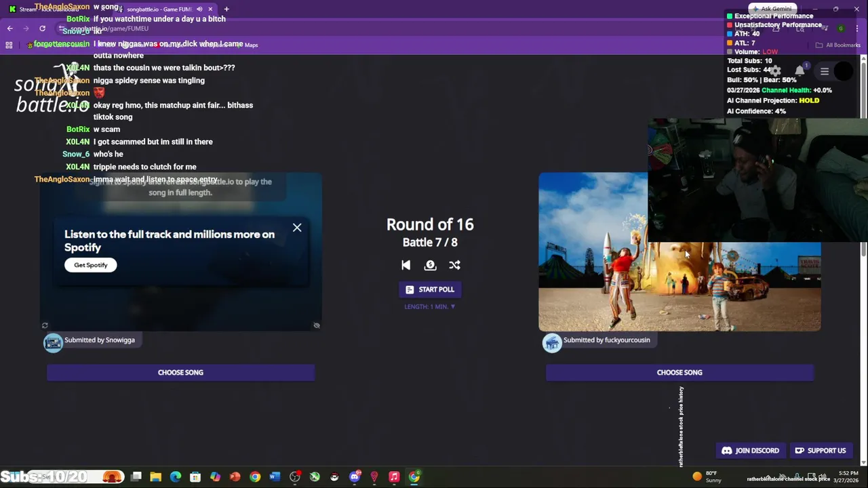
Task: Close the songbattle.io tab
Action: coord(210,9)
